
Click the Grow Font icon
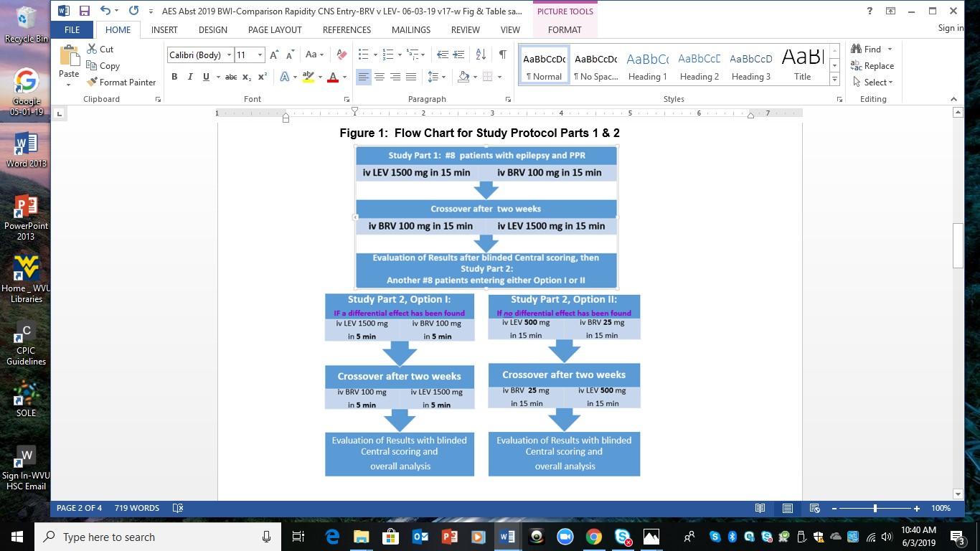tap(274, 55)
